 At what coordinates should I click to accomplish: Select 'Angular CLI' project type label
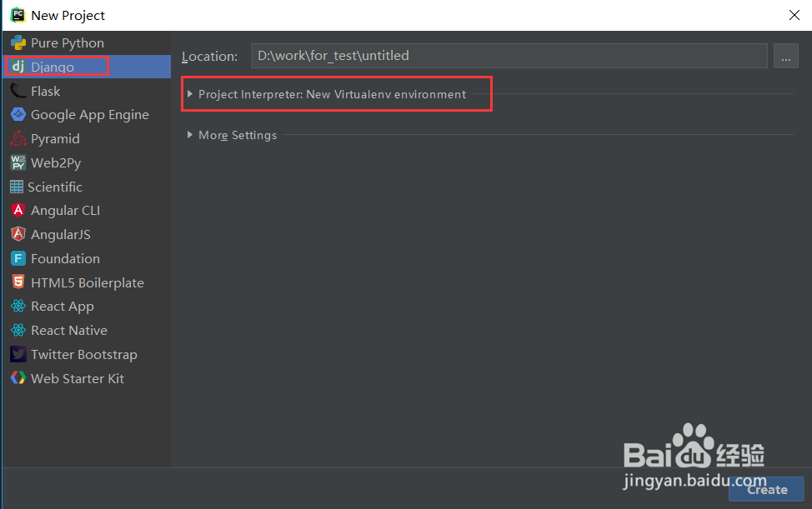pos(65,211)
